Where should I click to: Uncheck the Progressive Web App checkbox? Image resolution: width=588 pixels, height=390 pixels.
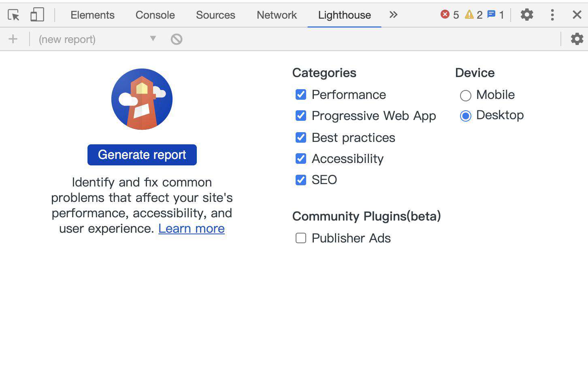tap(301, 116)
